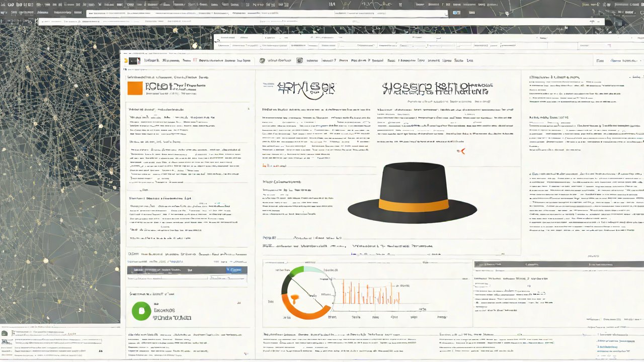Click the green circular badge icon
644x362 pixels.
[141, 311]
